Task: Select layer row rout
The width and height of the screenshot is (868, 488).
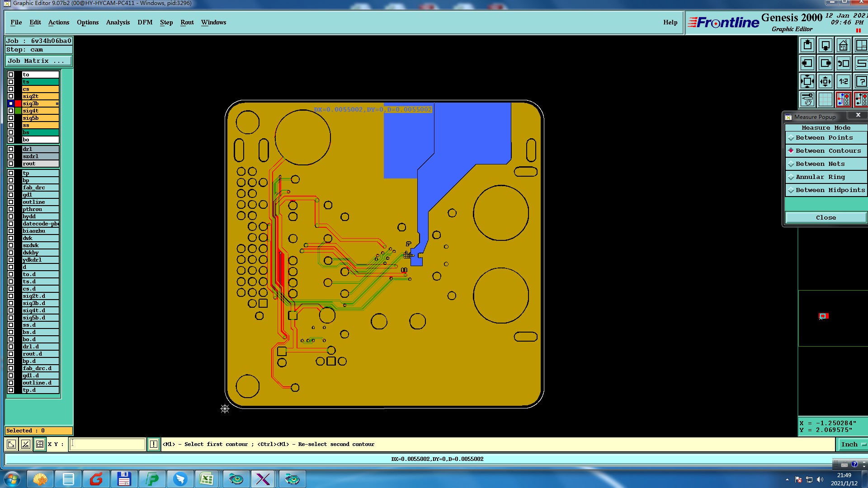Action: [x=40, y=164]
